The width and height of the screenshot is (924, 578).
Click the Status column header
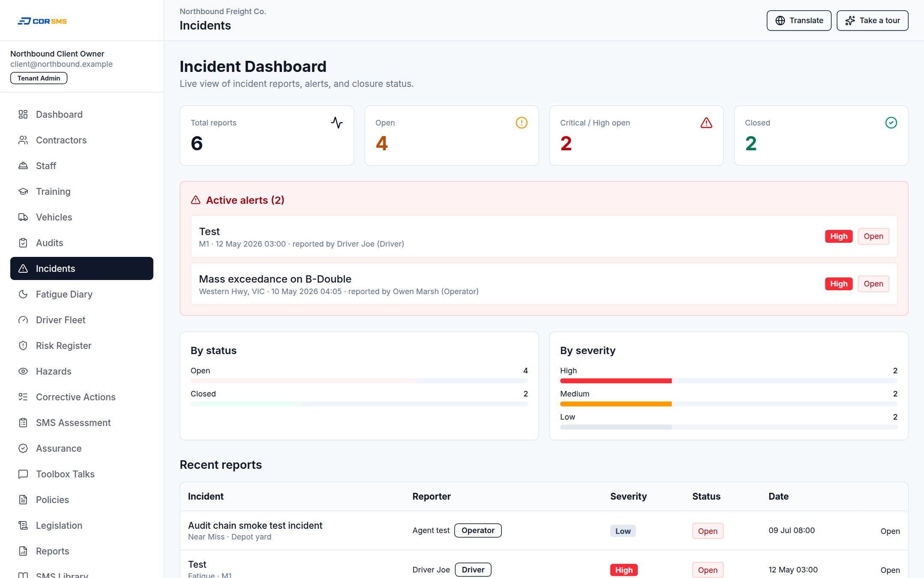706,496
